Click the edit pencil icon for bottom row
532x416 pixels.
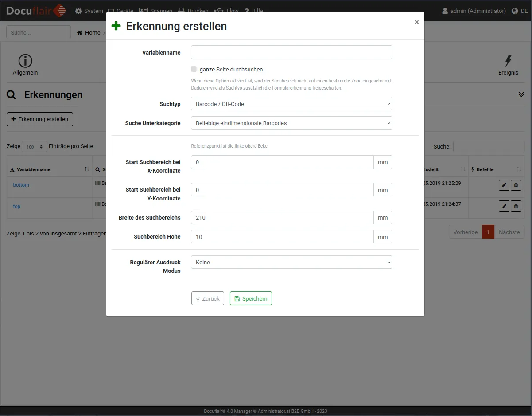(504, 185)
